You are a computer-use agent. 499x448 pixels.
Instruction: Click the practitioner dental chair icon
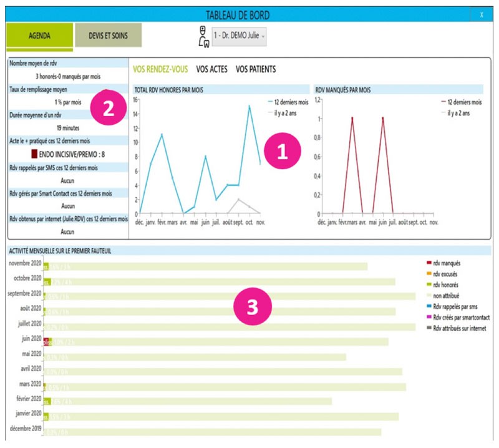[x=202, y=36]
